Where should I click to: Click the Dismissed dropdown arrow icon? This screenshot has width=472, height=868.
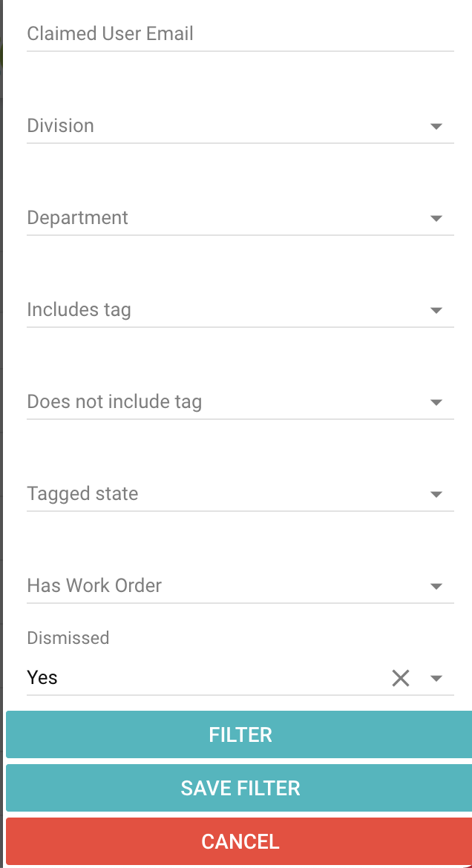[436, 679]
